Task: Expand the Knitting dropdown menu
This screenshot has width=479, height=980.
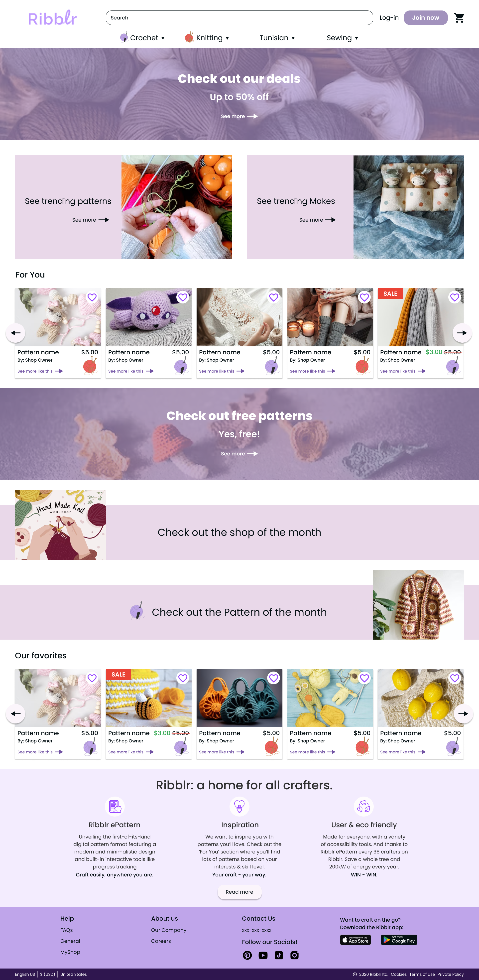Action: (207, 38)
